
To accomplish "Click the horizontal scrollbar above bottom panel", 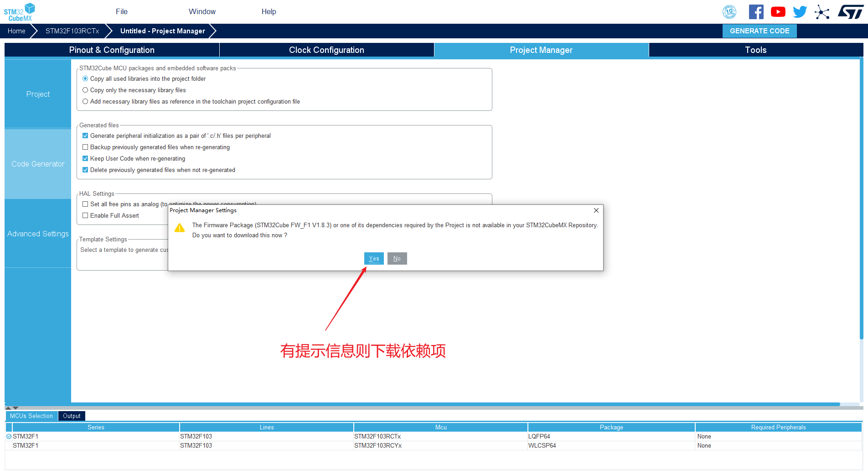I will [x=422, y=404].
